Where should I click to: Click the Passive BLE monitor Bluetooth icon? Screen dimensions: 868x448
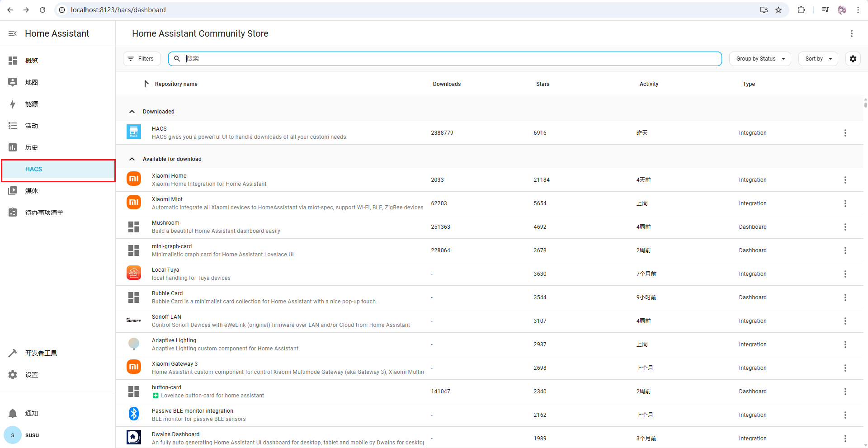134,414
